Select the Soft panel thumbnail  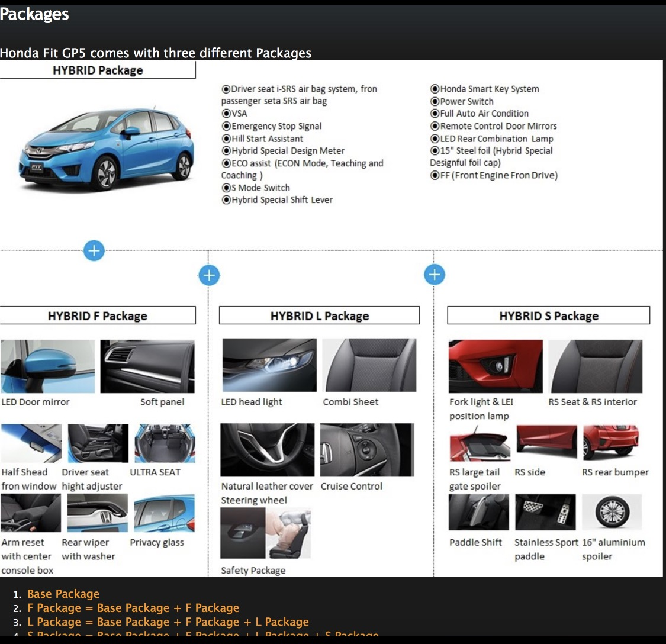point(147,366)
